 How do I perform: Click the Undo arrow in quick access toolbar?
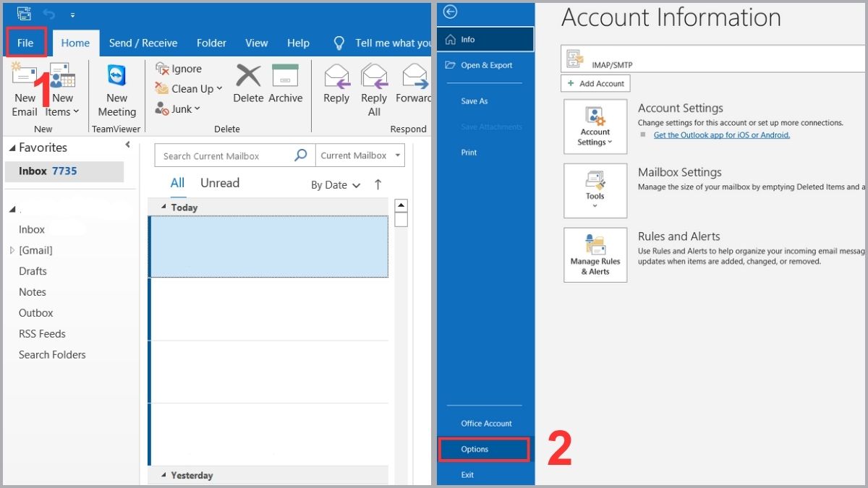click(x=48, y=13)
